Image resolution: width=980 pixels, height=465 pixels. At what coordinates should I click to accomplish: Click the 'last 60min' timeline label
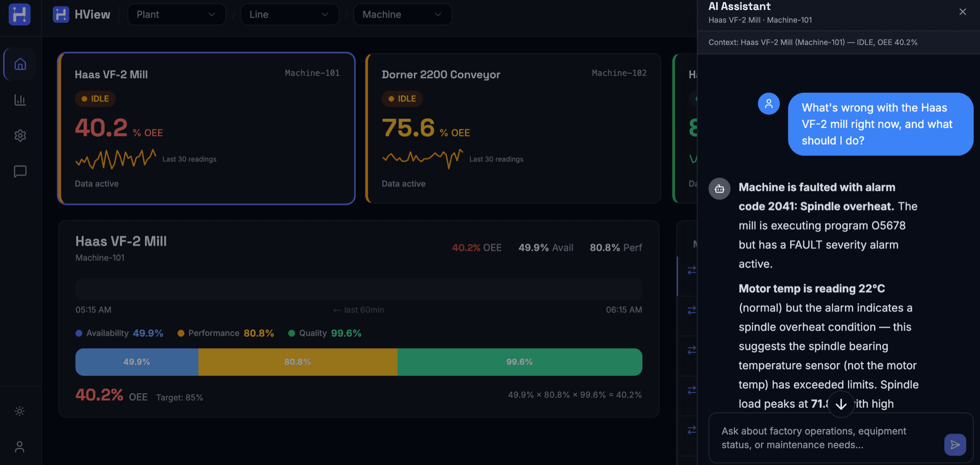pyautogui.click(x=359, y=310)
